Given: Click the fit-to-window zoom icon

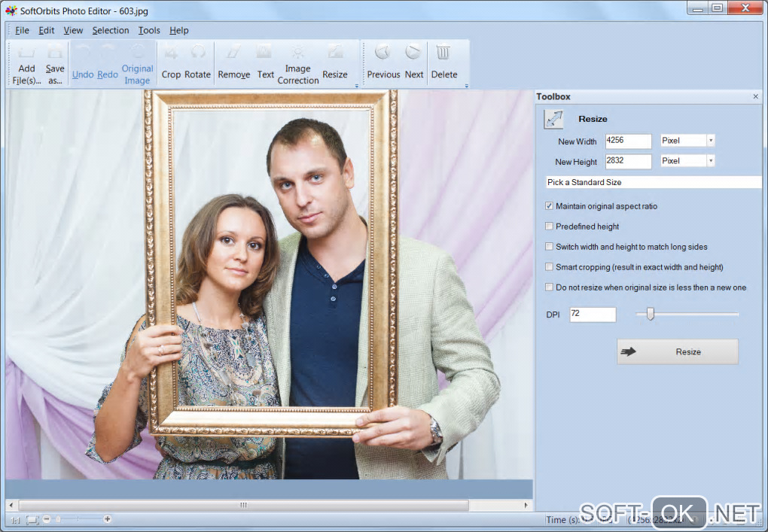Looking at the screenshot, I should pyautogui.click(x=32, y=519).
